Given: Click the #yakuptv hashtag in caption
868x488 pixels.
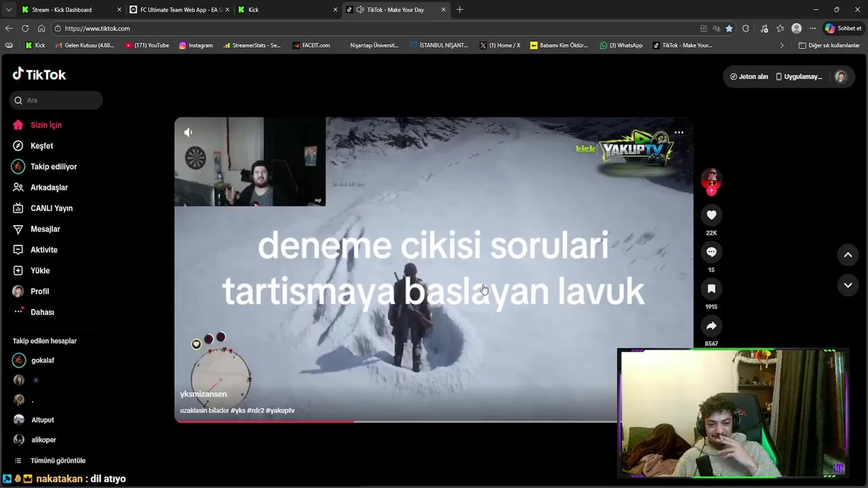Looking at the screenshot, I should click(x=280, y=411).
